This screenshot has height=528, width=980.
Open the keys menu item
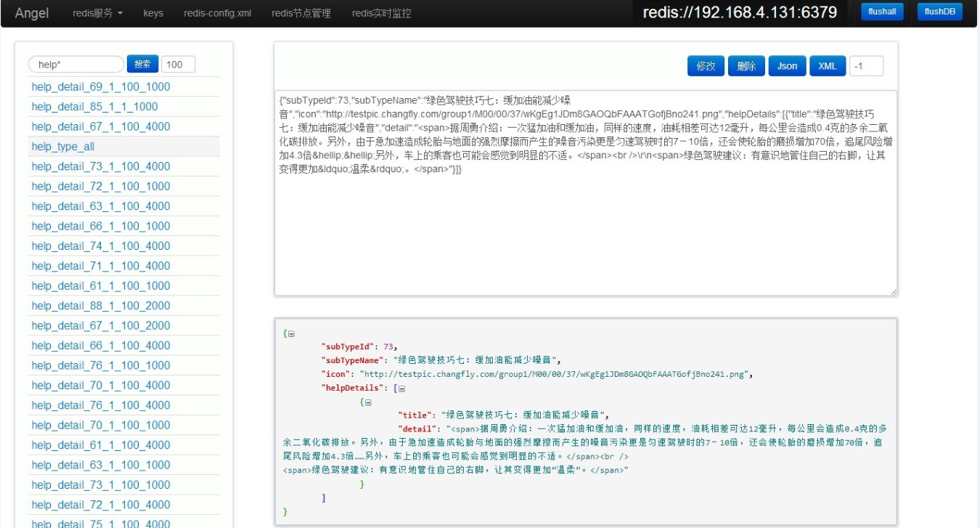(x=153, y=13)
